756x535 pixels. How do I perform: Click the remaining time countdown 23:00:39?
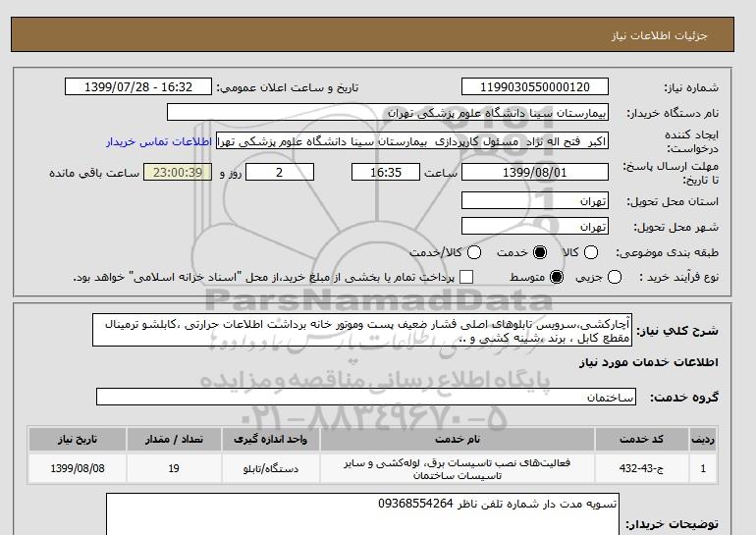pos(178,173)
